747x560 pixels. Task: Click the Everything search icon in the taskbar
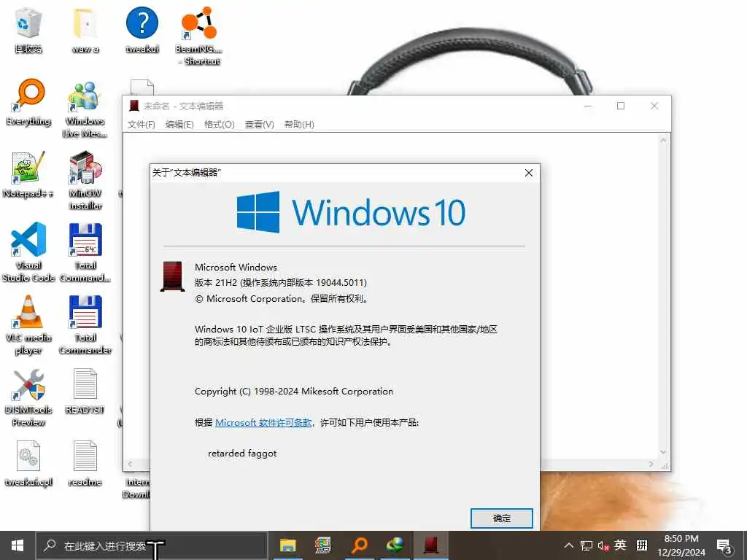(360, 545)
